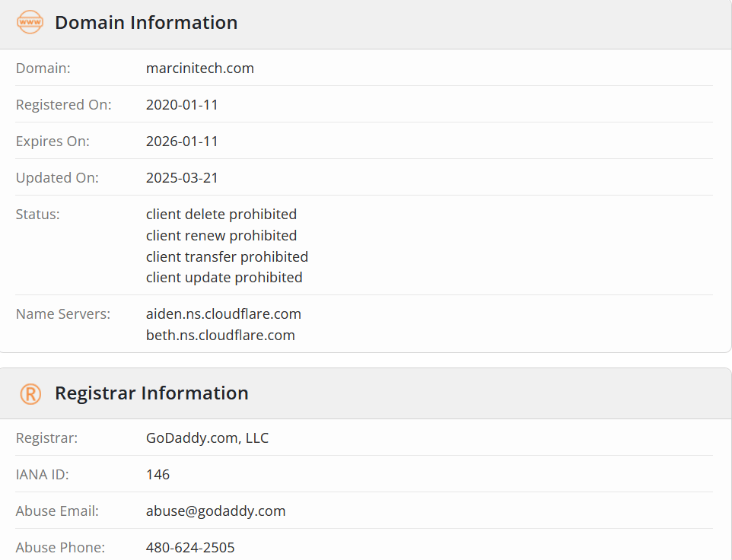Viewport: 732px width, 560px height.
Task: Click the registered date 2020-01-11
Action: click(x=182, y=104)
